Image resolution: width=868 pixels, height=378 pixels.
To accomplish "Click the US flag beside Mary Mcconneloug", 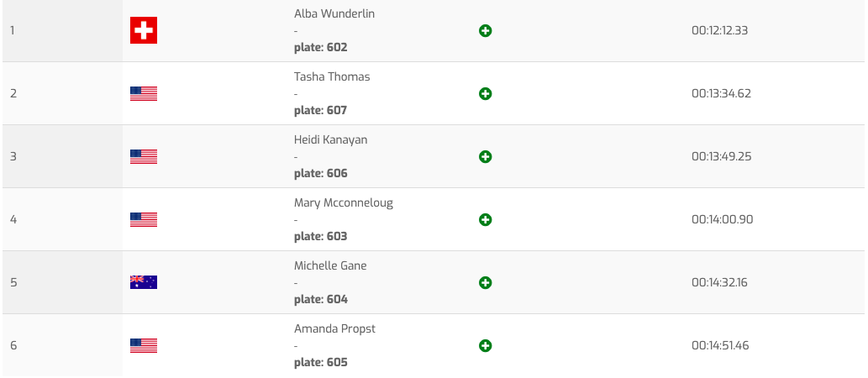I will point(144,220).
